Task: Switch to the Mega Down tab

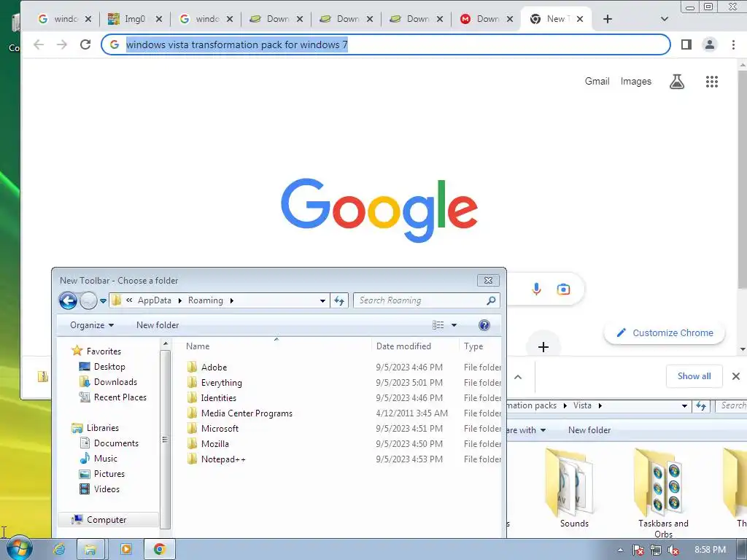Action: [x=486, y=19]
